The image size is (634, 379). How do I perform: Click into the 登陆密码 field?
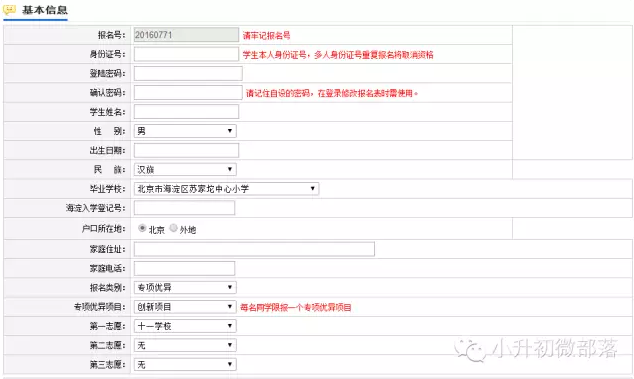[188, 73]
